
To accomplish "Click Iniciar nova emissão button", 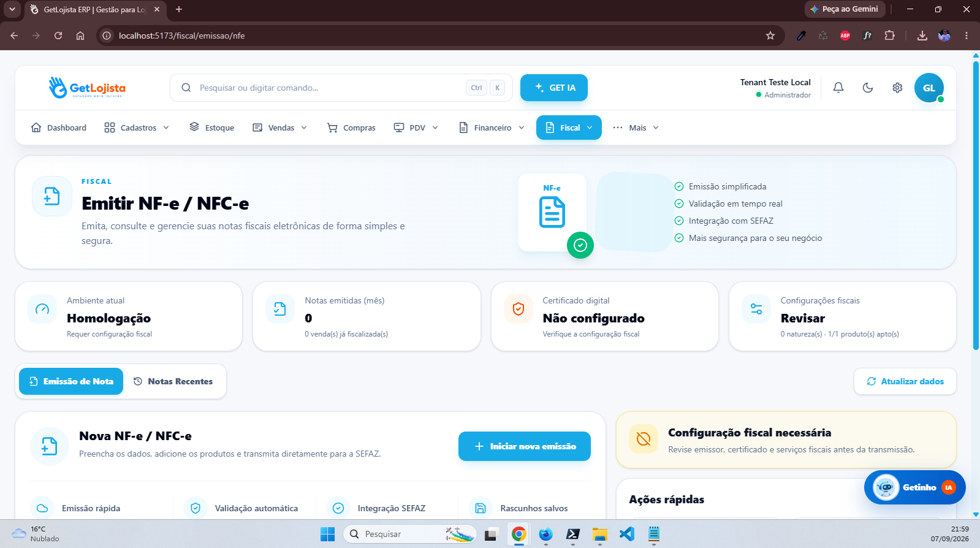I will pyautogui.click(x=525, y=446).
